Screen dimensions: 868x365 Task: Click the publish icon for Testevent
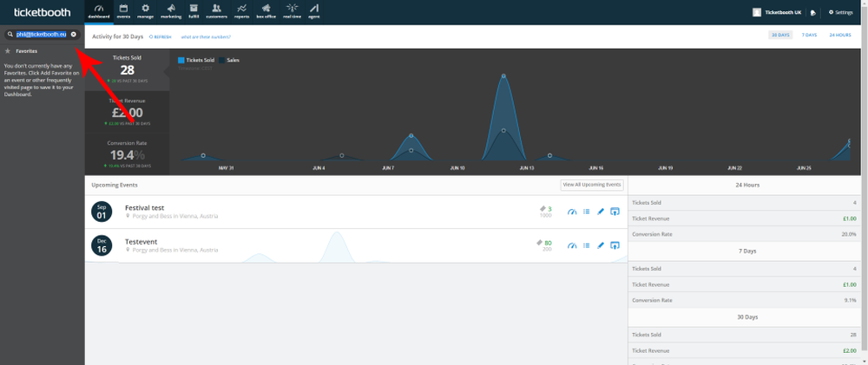(x=615, y=245)
